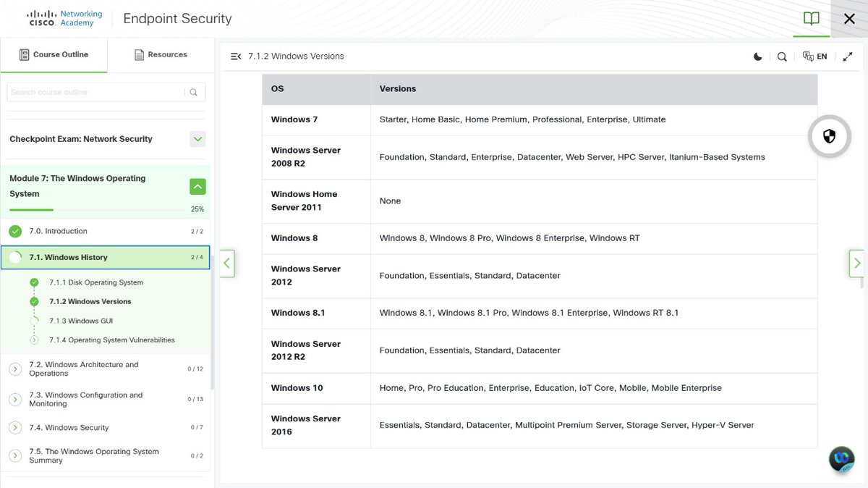
Task: Switch to the Resources tab
Action: coord(161,55)
